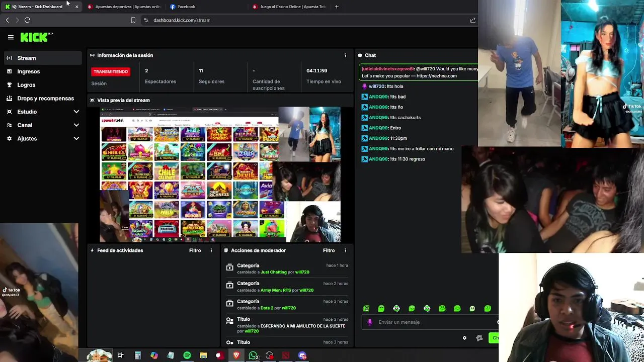
Task: Click ANDQ99 username on 'Itts bad' message
Action: coord(378,97)
